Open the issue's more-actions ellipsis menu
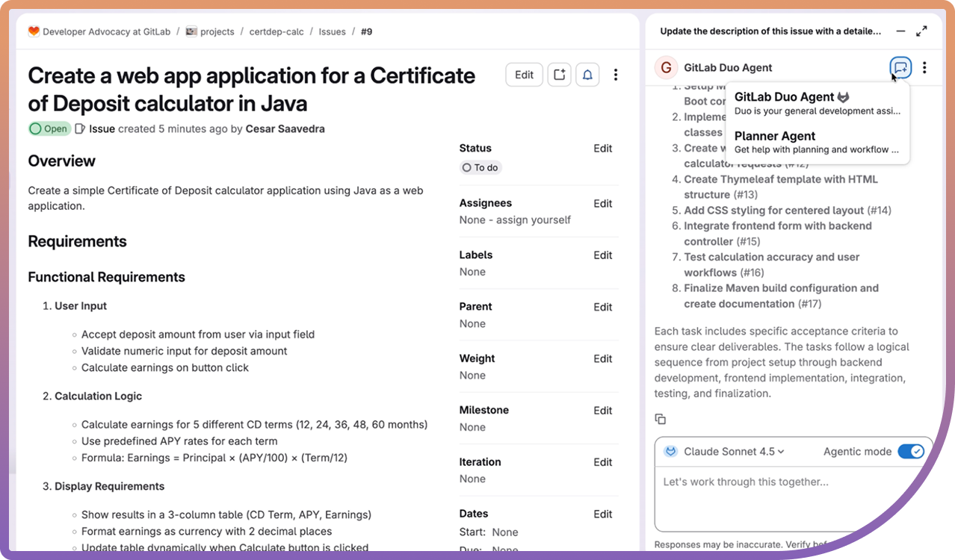This screenshot has height=560, width=955. pos(616,74)
